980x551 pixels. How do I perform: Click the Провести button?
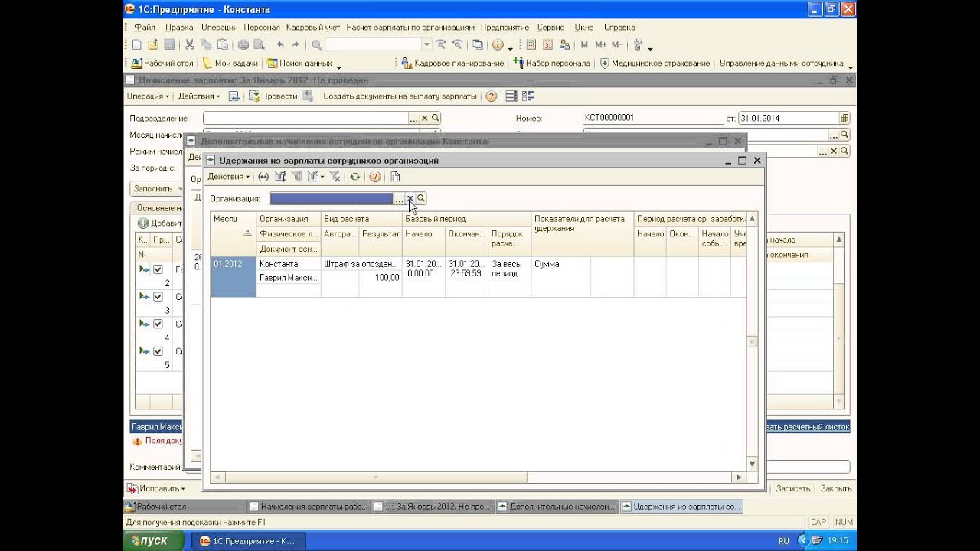tap(273, 96)
